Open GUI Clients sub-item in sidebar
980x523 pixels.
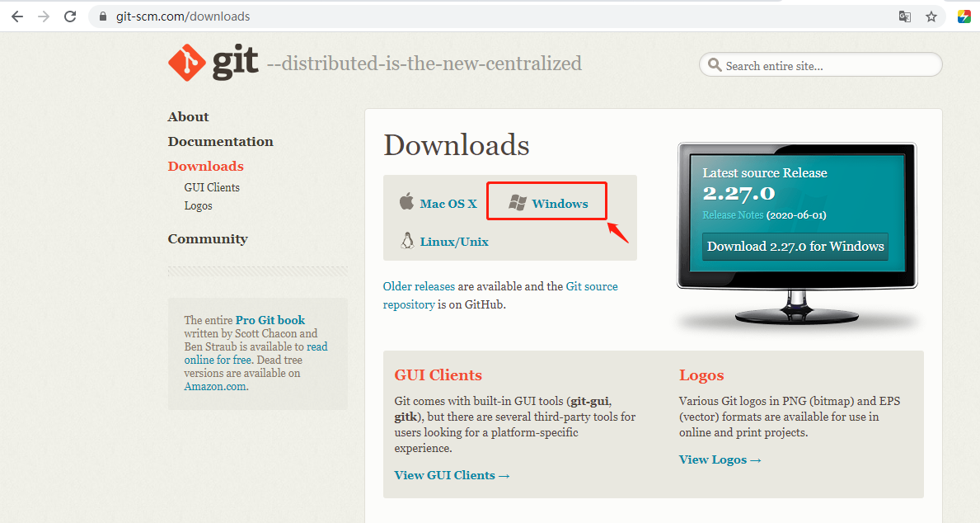[x=212, y=187]
